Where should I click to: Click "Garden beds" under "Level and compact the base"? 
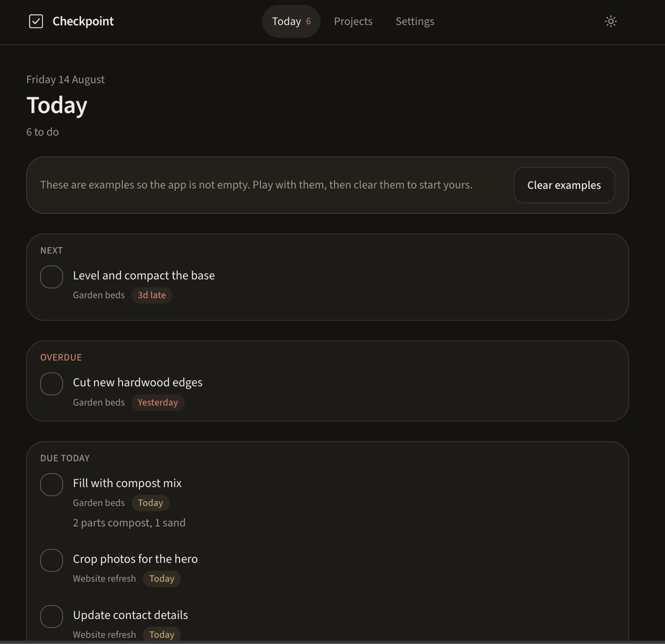(x=99, y=295)
